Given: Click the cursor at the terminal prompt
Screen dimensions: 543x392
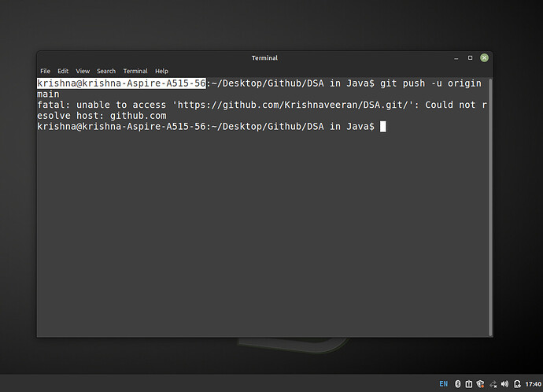Looking at the screenshot, I should coord(383,126).
